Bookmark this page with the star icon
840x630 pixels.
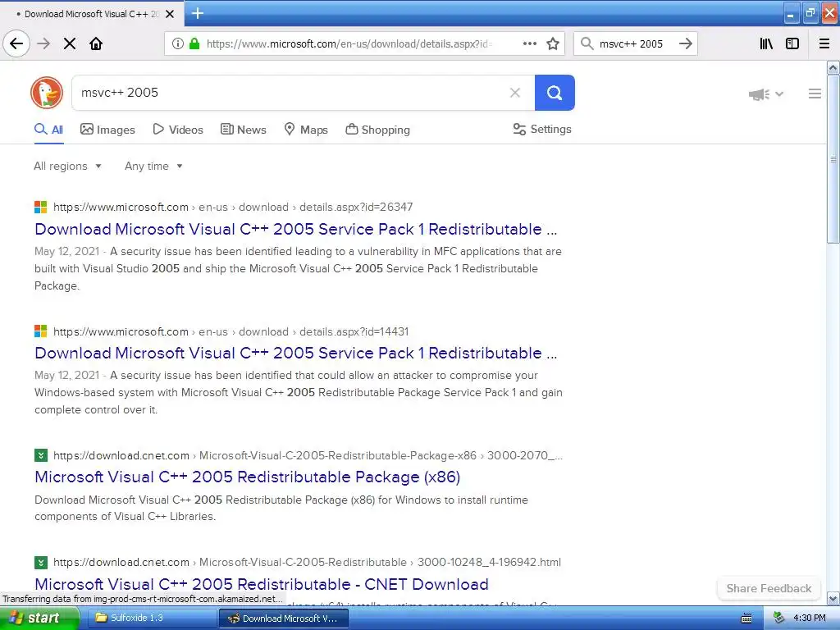[553, 43]
